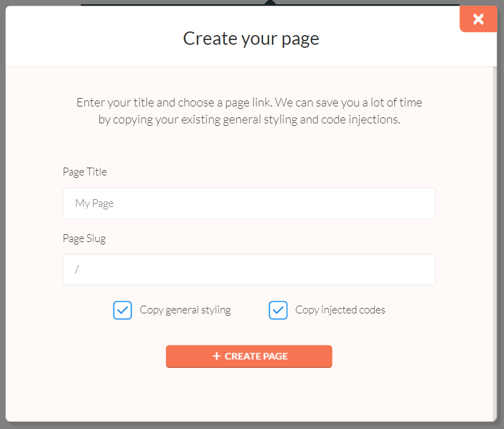The image size is (504, 429).
Task: Focus the Page Title input field
Action: pos(249,203)
